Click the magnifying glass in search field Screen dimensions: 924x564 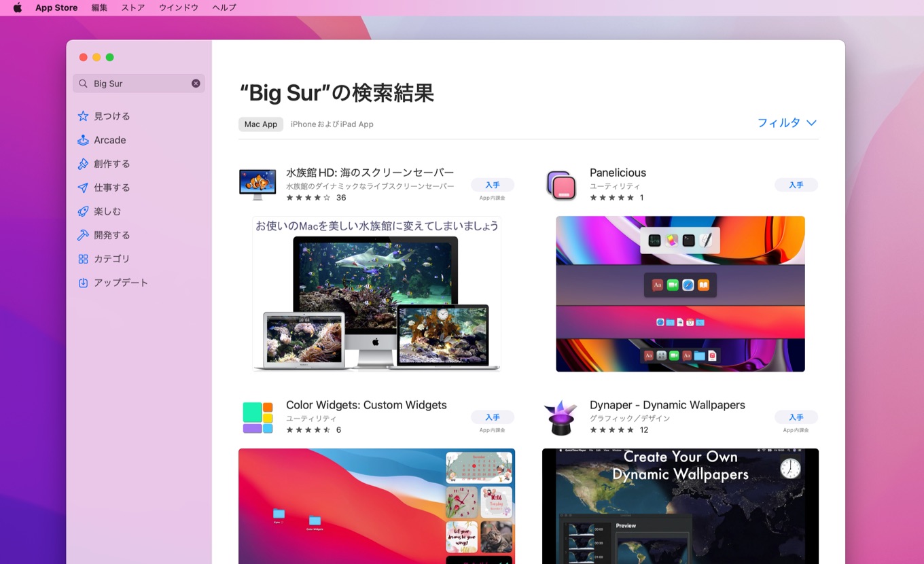[x=83, y=84]
